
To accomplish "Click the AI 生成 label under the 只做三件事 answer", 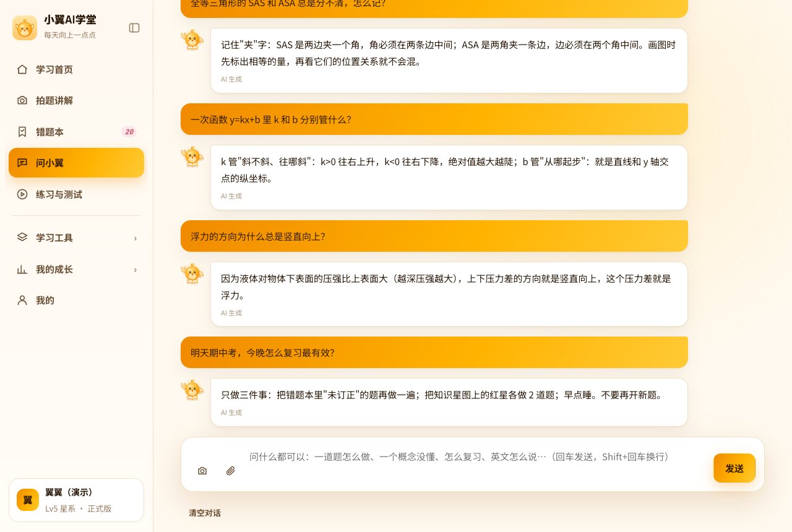I will (x=231, y=413).
